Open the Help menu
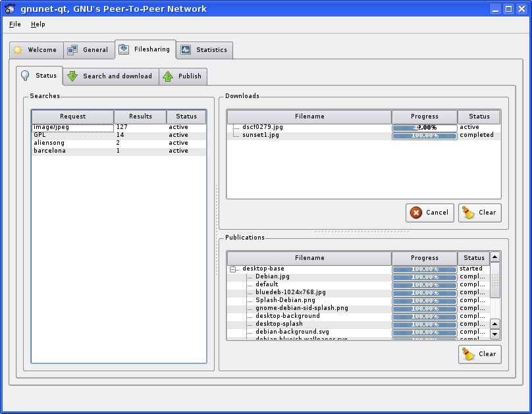This screenshot has width=532, height=414. (x=38, y=24)
